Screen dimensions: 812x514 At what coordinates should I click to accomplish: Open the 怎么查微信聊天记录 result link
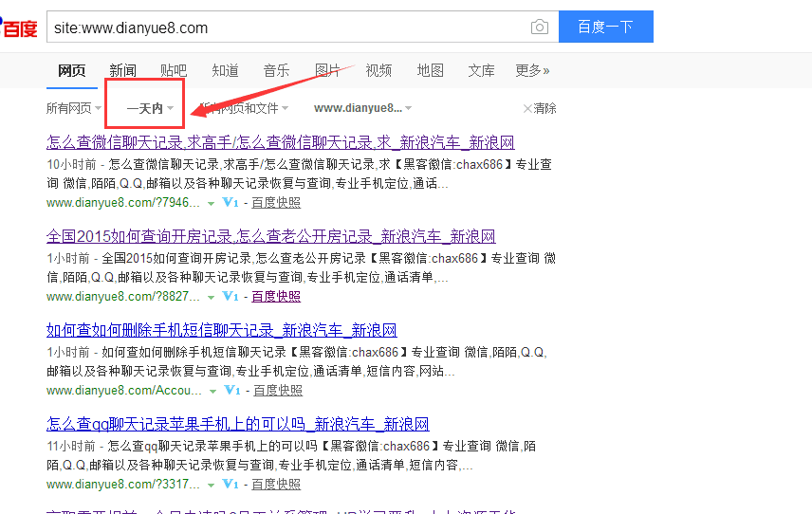pyautogui.click(x=280, y=143)
